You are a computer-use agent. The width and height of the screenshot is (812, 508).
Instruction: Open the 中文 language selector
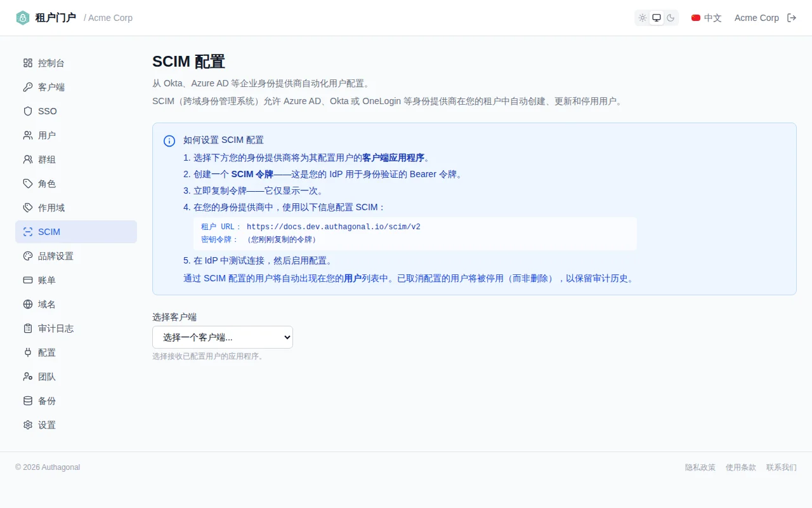(x=707, y=18)
